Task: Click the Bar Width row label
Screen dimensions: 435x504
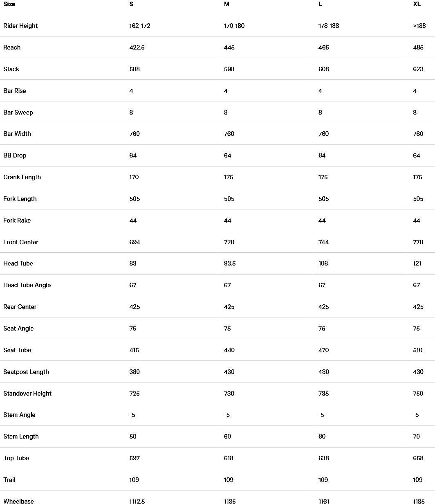Action: (17, 134)
